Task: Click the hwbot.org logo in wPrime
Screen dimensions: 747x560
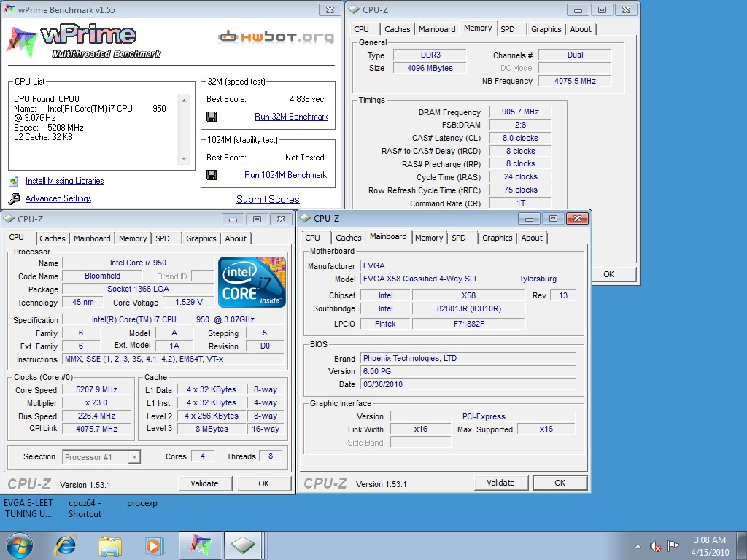Action: pyautogui.click(x=276, y=36)
